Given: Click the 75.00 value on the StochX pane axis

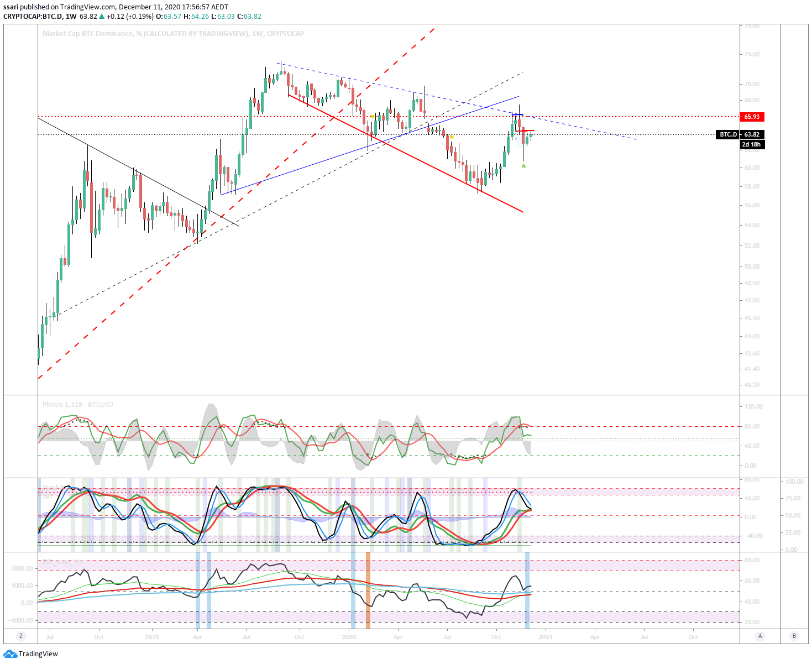Looking at the screenshot, I should pos(793,498).
